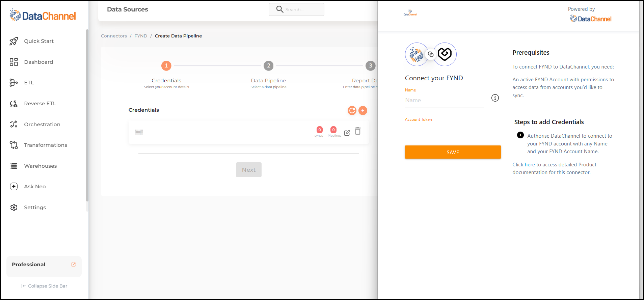Viewport: 644px width, 300px height.
Task: Click the info icon beside Name field
Action: click(495, 98)
